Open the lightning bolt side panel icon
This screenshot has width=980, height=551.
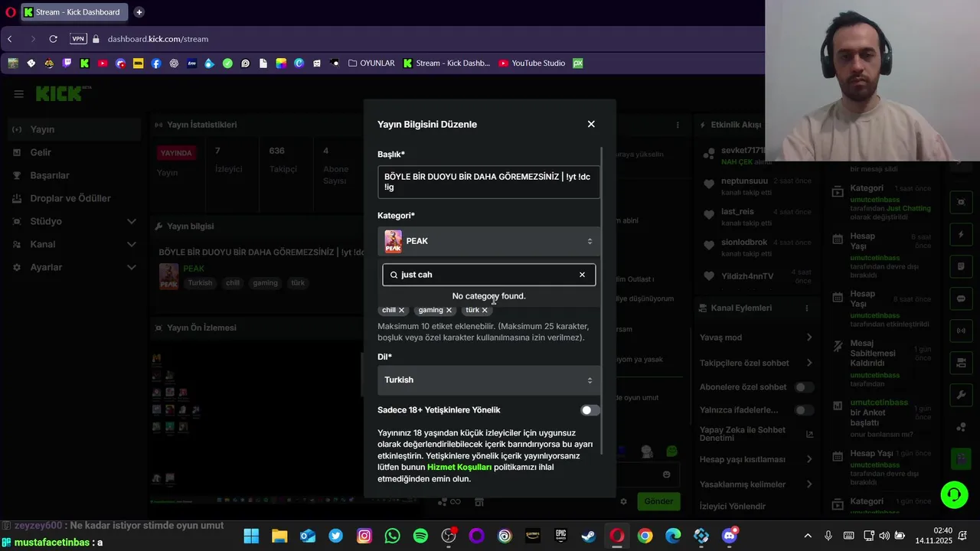click(961, 234)
